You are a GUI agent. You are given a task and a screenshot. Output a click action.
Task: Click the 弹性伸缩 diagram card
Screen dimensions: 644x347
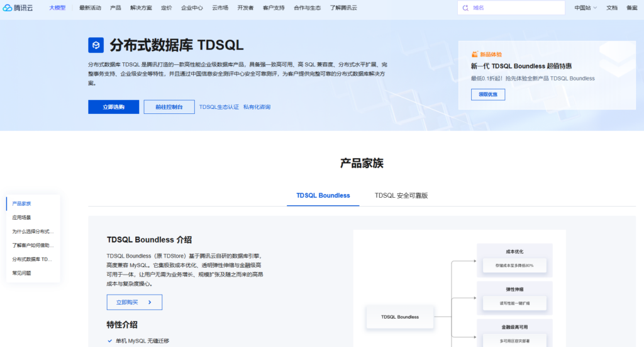(x=514, y=298)
